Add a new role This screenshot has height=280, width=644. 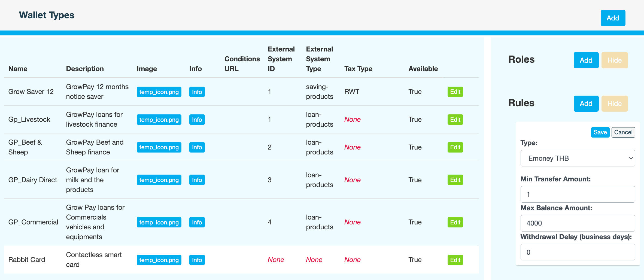(x=586, y=60)
